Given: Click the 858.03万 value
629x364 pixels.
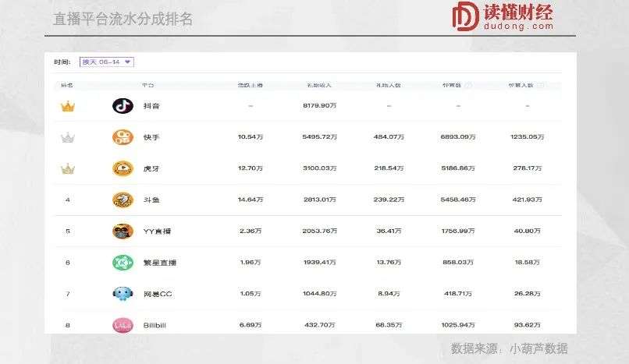Looking at the screenshot, I should pos(458,263).
